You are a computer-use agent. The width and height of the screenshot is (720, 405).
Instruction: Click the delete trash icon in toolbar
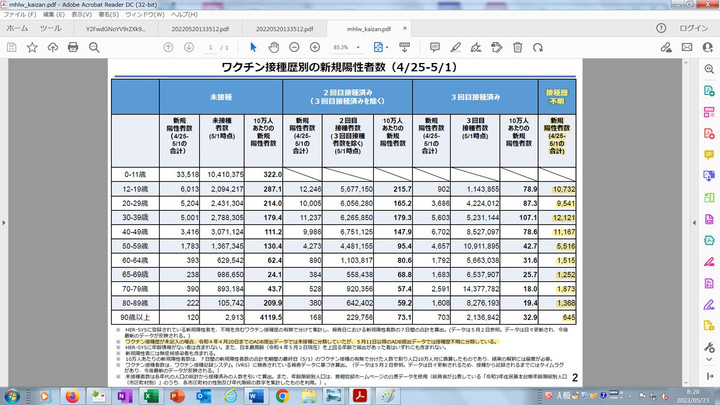click(517, 47)
